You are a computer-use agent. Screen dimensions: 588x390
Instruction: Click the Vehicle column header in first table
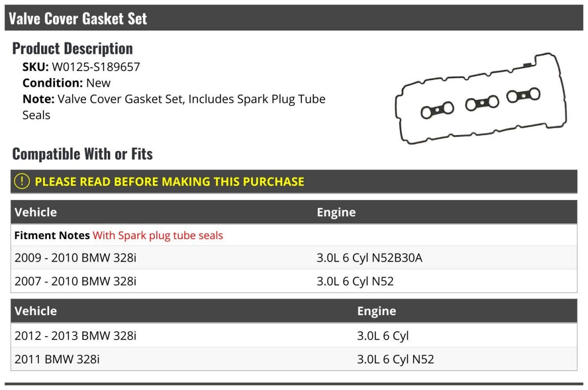pyautogui.click(x=36, y=212)
